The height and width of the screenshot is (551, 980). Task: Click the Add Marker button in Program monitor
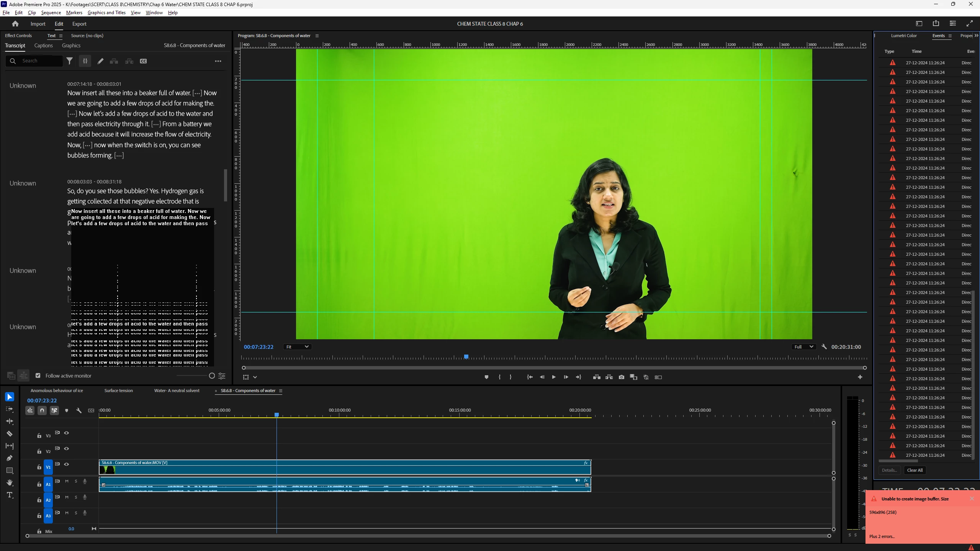486,377
